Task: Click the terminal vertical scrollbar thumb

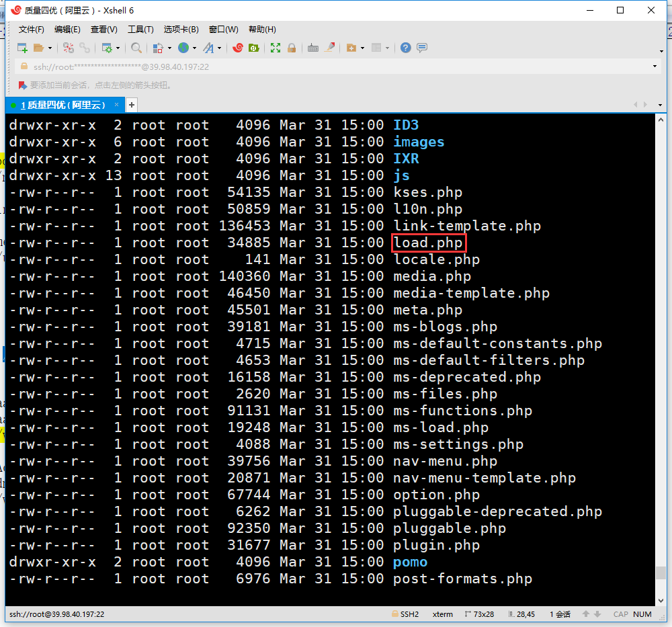Action: [x=661, y=573]
